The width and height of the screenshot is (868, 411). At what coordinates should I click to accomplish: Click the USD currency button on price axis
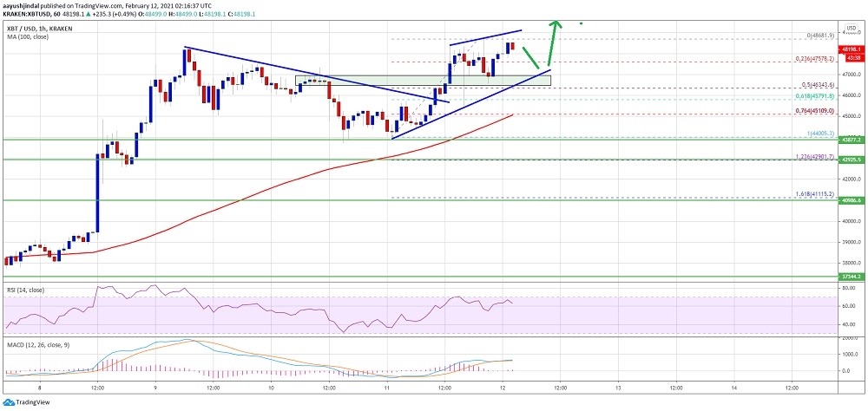(x=852, y=29)
